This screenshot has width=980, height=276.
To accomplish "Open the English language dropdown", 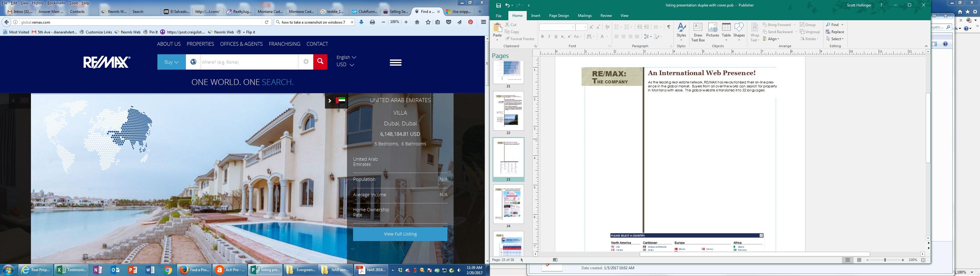I will click(346, 57).
